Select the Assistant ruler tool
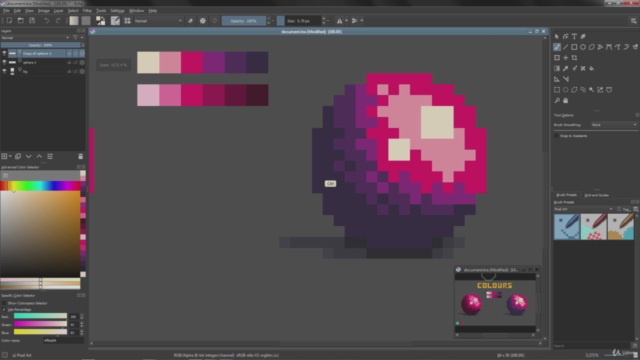This screenshot has width=640, height=360. click(557, 79)
